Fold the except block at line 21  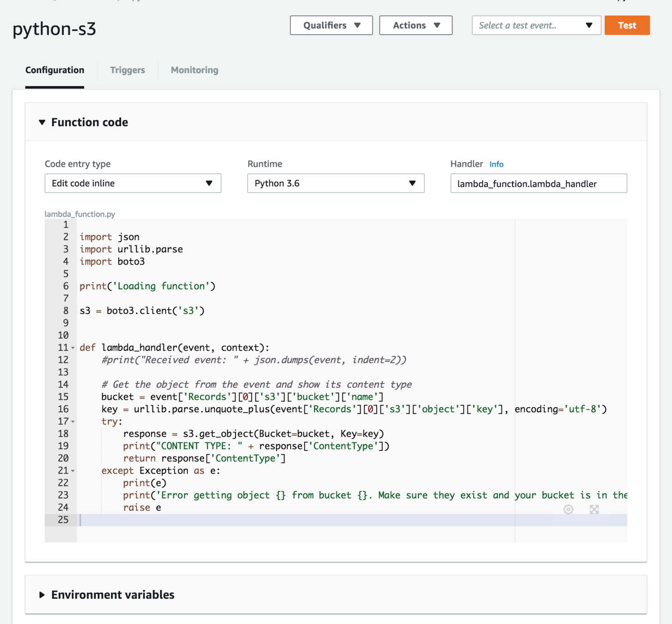73,471
